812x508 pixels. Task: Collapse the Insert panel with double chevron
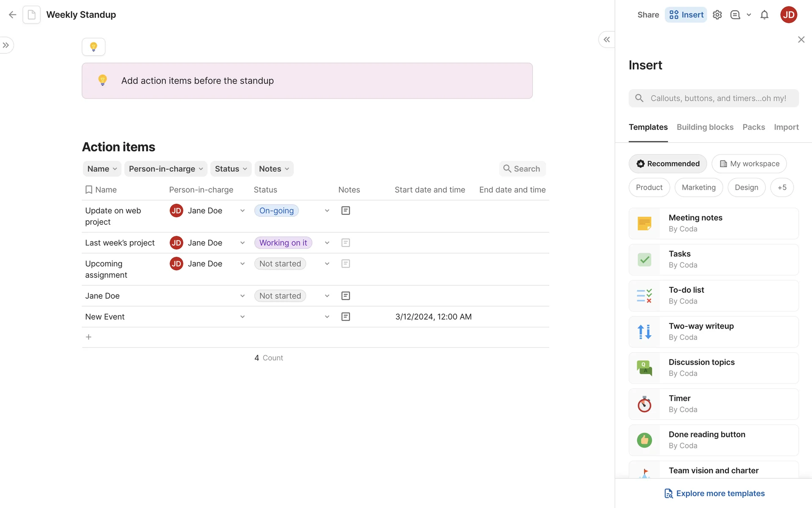[606, 39]
